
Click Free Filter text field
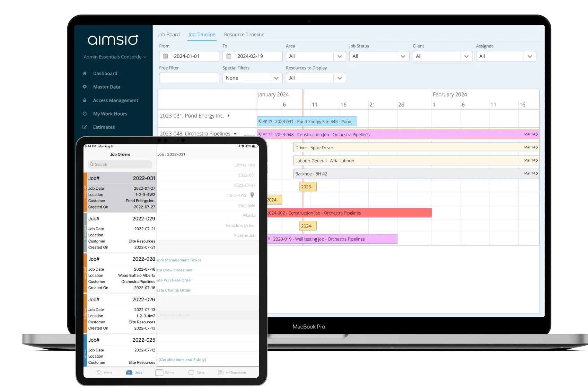(189, 78)
